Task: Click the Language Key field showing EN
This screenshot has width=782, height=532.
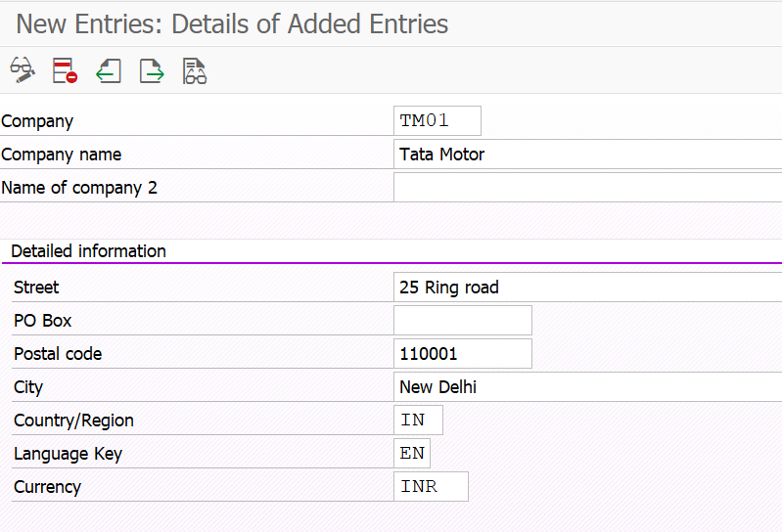Action: pos(412,454)
